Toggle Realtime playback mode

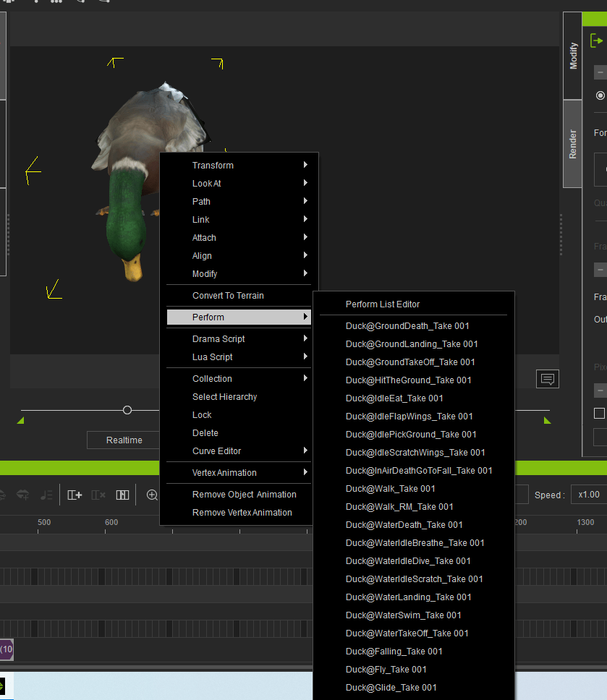123,440
